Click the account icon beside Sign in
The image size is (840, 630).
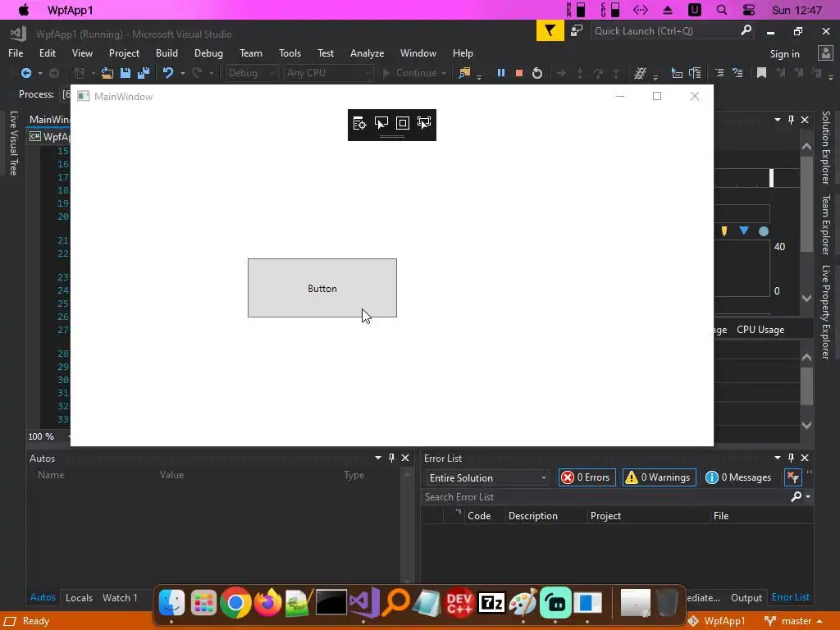coord(825,53)
